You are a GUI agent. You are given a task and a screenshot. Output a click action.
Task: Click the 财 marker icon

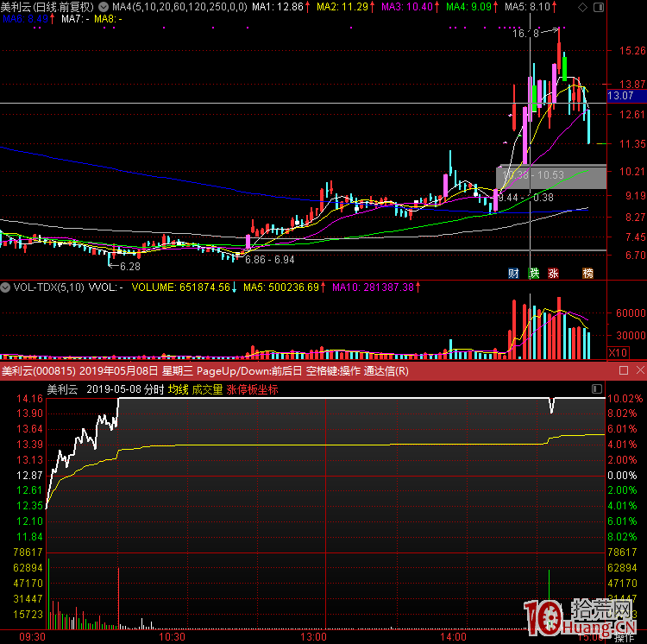(513, 274)
